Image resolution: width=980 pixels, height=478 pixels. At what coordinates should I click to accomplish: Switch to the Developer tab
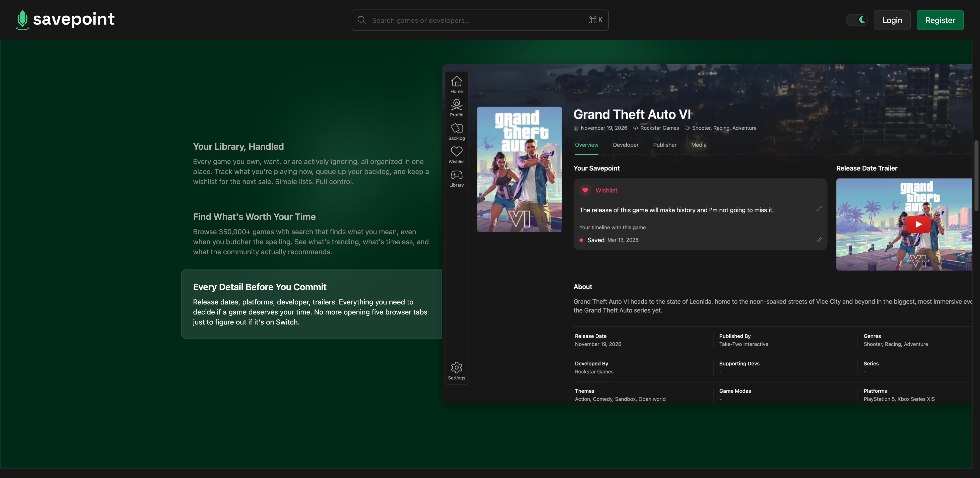click(x=626, y=145)
